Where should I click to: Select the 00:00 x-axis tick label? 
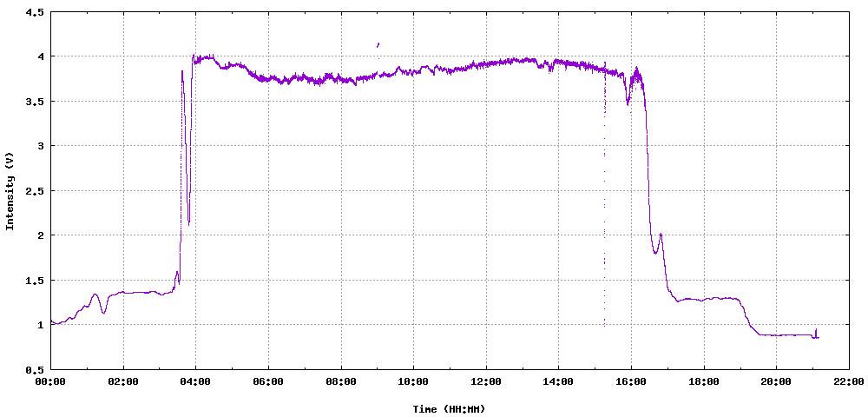pos(51,381)
